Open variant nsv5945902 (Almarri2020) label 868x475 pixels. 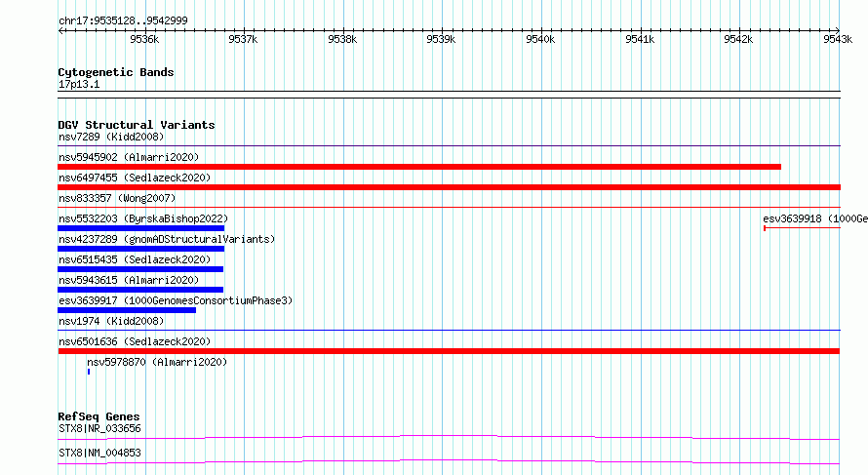click(x=129, y=157)
